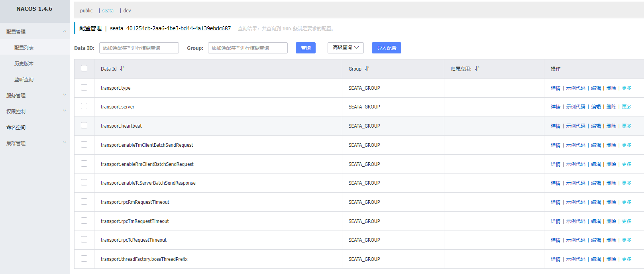Click the 导入配置 button

(x=386, y=48)
